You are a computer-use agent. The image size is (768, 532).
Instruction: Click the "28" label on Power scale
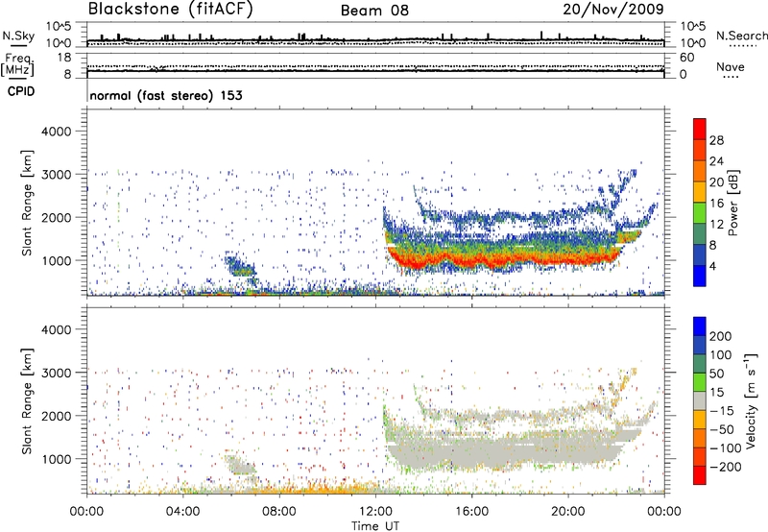(716, 140)
